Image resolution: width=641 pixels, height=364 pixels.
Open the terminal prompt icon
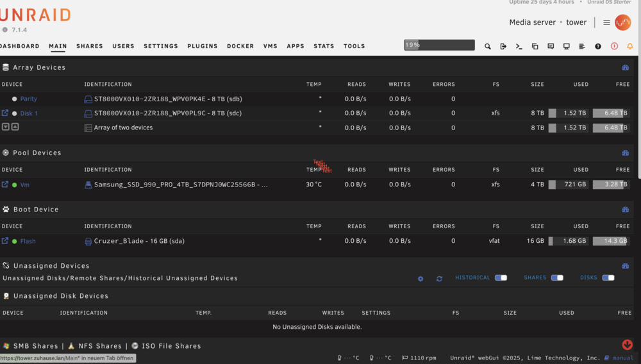[x=519, y=47]
